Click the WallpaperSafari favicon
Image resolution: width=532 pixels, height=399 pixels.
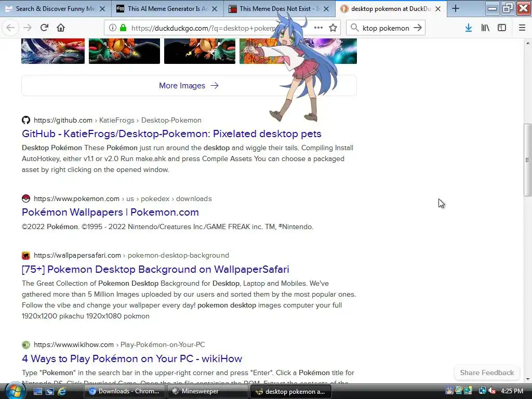pyautogui.click(x=26, y=255)
